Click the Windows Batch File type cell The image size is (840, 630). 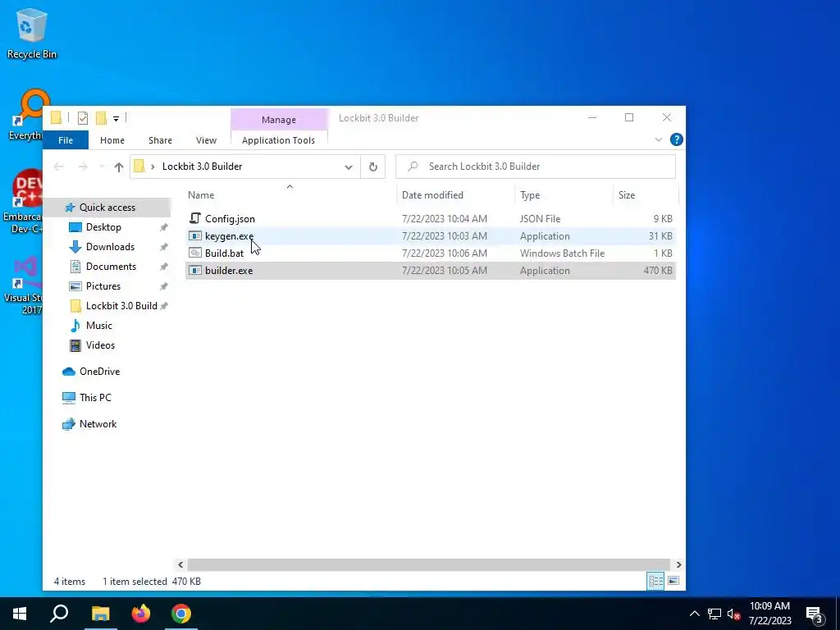[x=562, y=253]
